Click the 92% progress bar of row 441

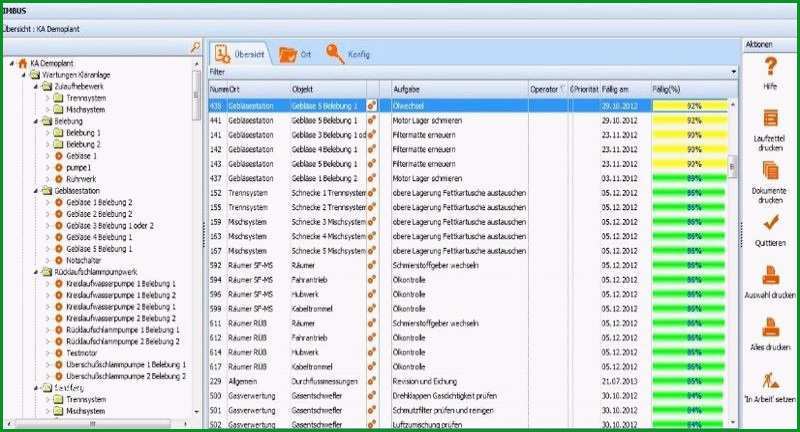[690, 120]
